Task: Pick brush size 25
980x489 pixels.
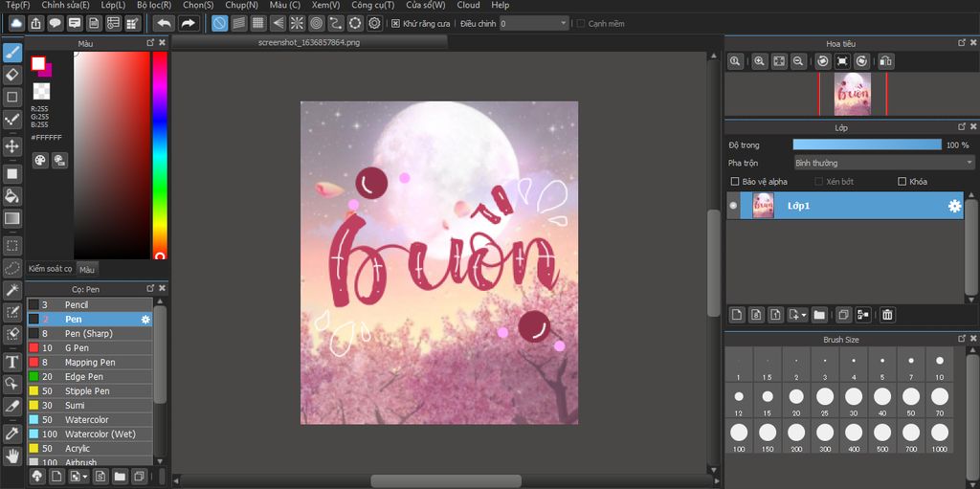Action: point(825,402)
